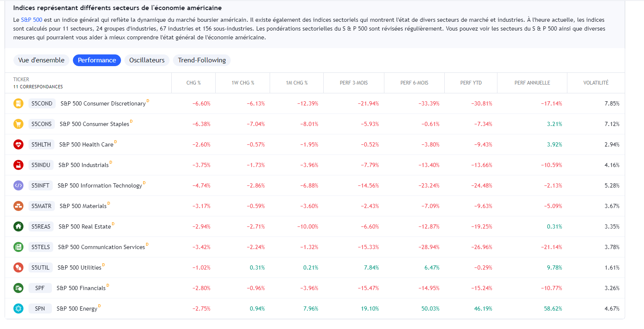
Task: Select the active Performance tab
Action: coord(97,60)
